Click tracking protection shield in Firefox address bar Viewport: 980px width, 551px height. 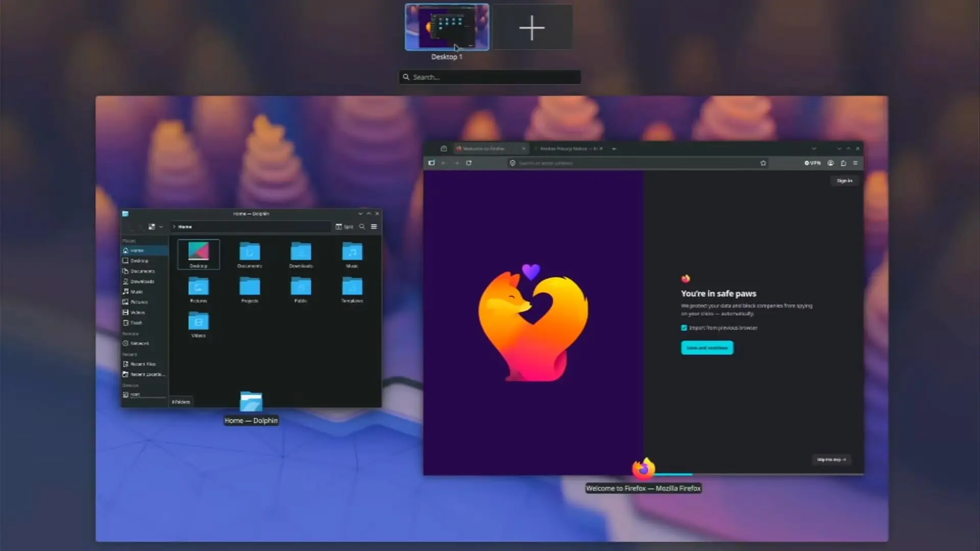(x=512, y=163)
